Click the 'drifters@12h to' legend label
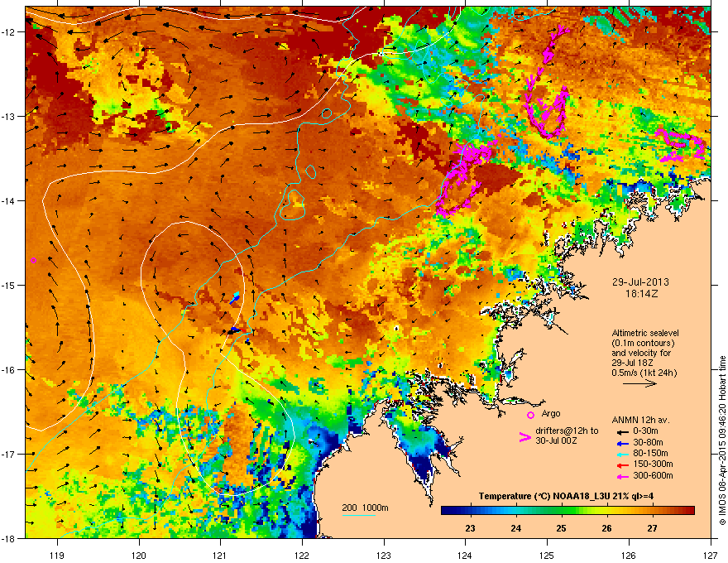 567,431
